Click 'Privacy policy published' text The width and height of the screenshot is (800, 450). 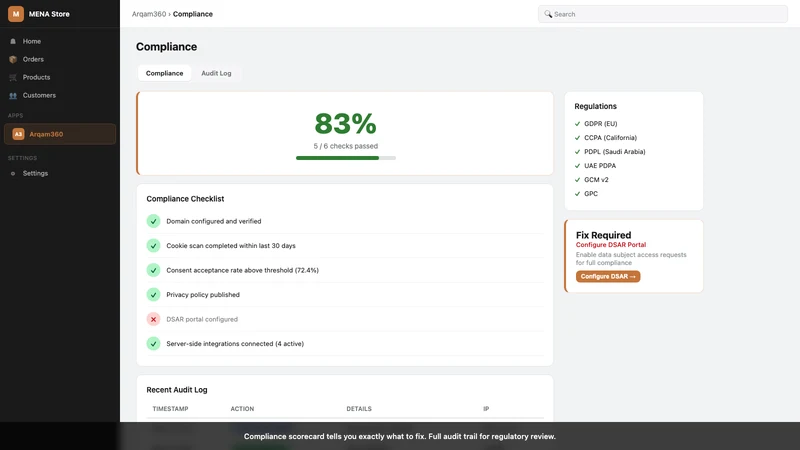(203, 294)
